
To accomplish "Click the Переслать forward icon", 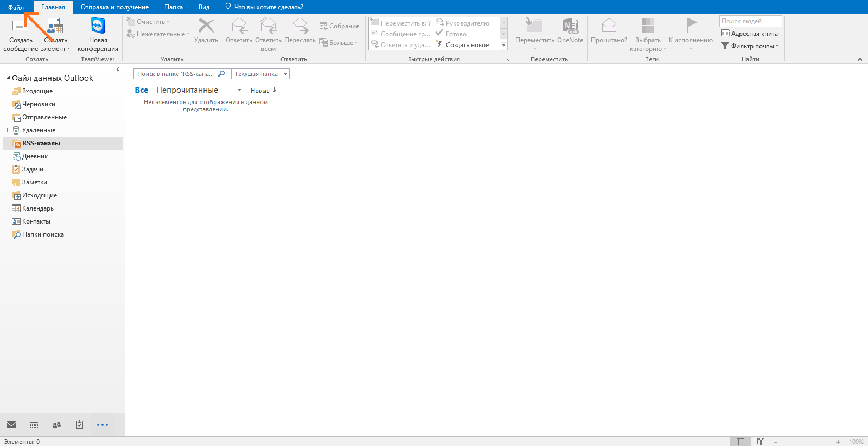I will pyautogui.click(x=300, y=30).
